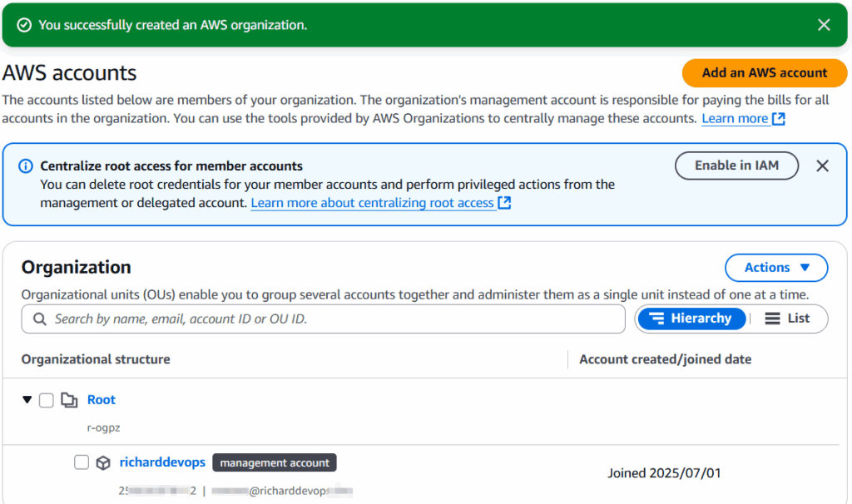This screenshot has width=852, height=504.
Task: Click the root ID text r-ogpz
Action: (104, 428)
